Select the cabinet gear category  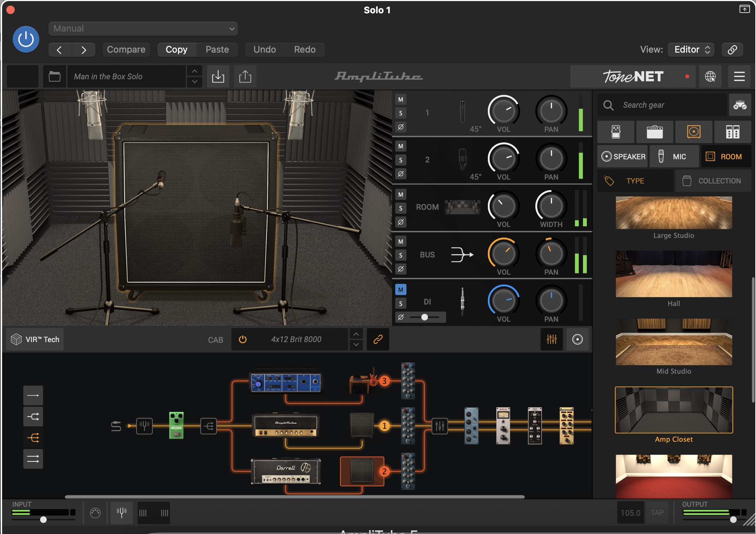pos(694,132)
